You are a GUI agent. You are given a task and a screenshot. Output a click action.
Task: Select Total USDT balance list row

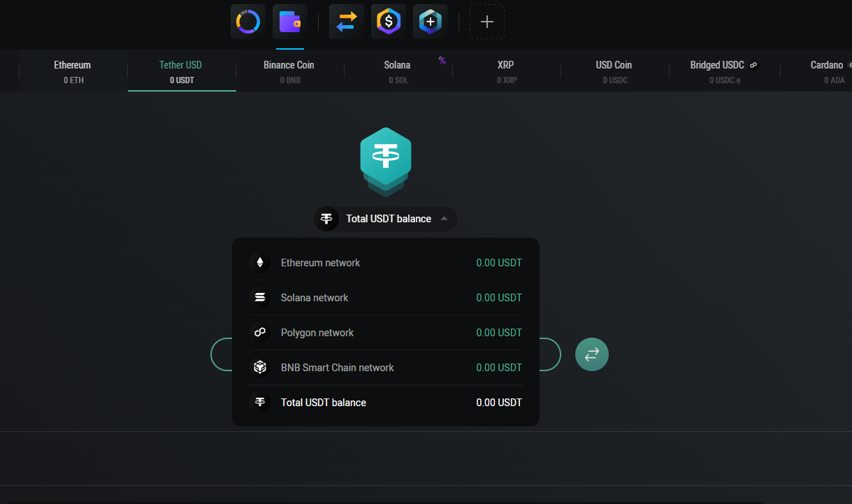coord(386,403)
